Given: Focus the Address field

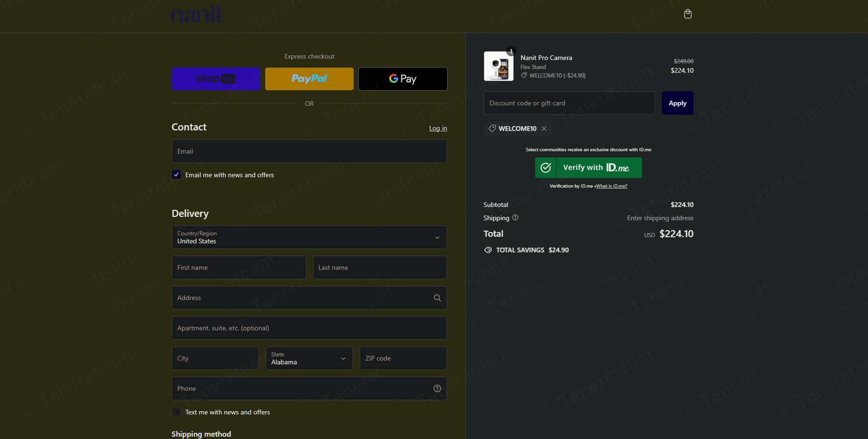Looking at the screenshot, I should click(309, 298).
